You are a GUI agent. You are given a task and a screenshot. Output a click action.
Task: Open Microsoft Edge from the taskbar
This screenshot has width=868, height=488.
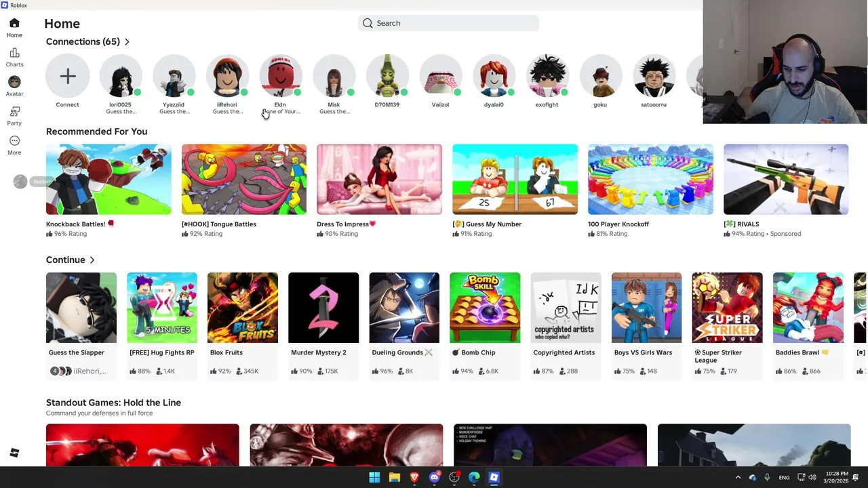[474, 477]
